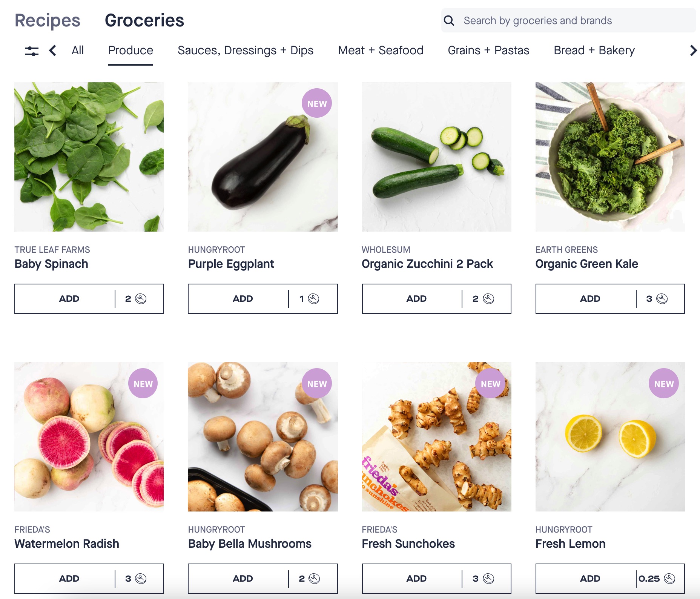Viewport: 700px width, 599px height.
Task: Add Baby Bella Mushrooms to cart
Action: (243, 579)
